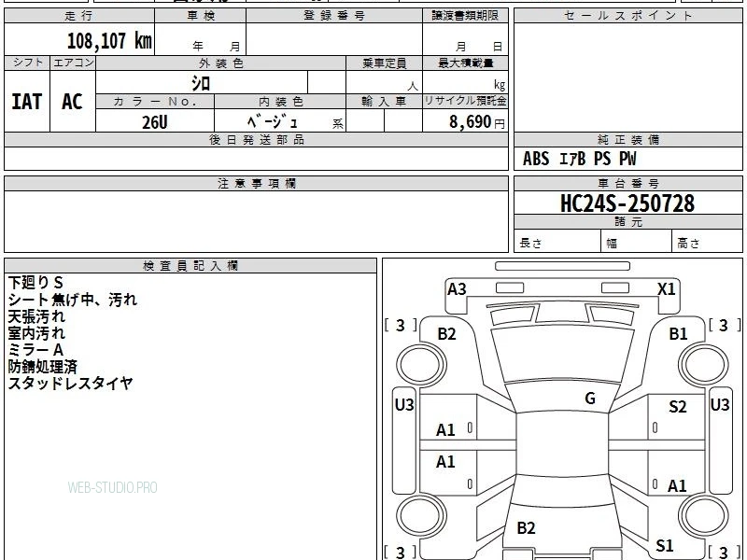The width and height of the screenshot is (747, 560).
Task: Select note 室内汚れ
Action: click(36, 333)
